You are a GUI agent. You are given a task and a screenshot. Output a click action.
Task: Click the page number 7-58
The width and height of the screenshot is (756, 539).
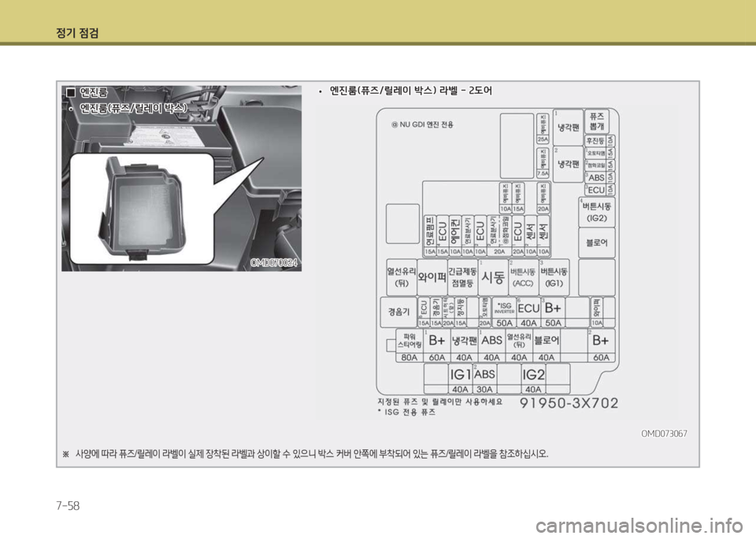tap(68, 506)
